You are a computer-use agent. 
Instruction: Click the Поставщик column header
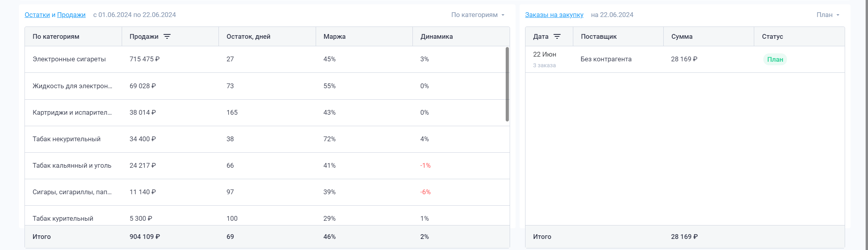click(x=599, y=36)
